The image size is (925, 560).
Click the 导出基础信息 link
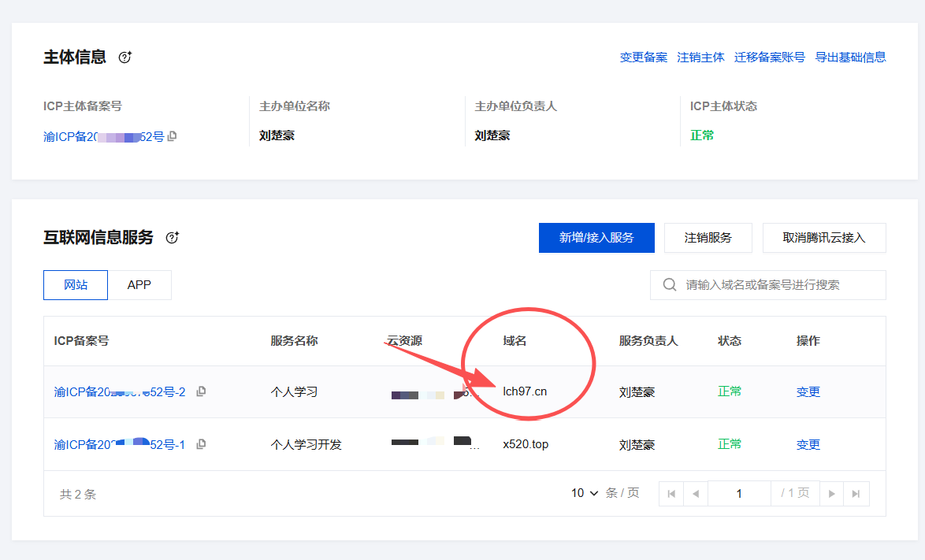pyautogui.click(x=850, y=57)
